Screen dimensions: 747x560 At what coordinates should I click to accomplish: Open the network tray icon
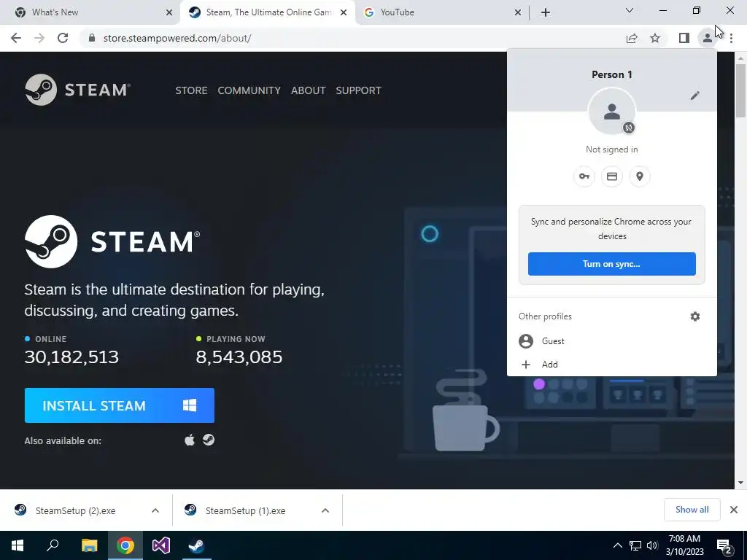click(635, 545)
